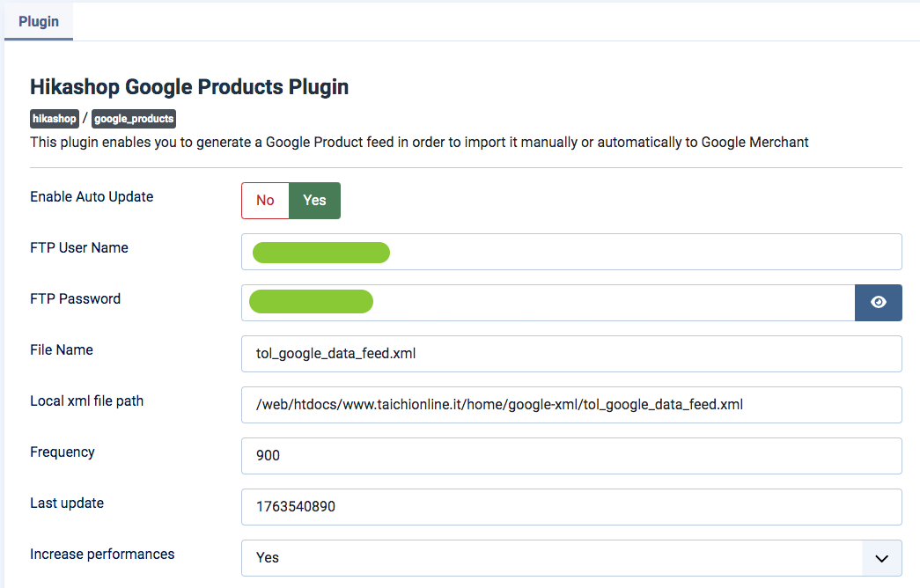
Task: Switch to the Plugin tab
Action: click(x=39, y=21)
